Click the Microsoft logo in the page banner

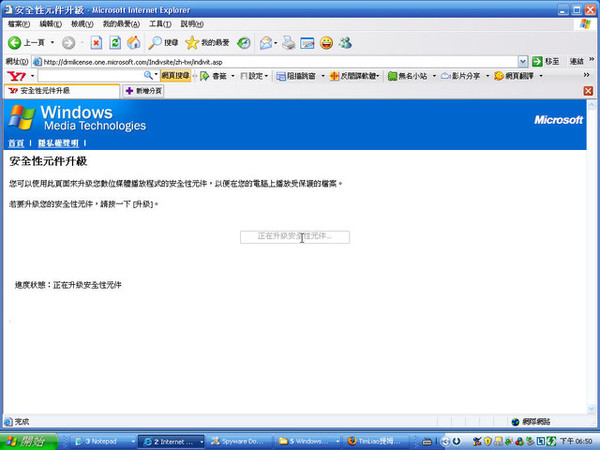pos(558,120)
